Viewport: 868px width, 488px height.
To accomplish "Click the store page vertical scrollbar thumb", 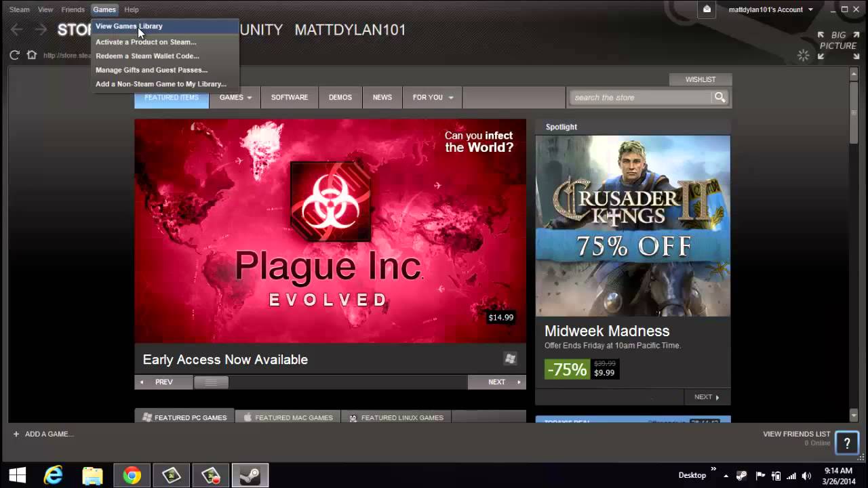I will point(854,112).
